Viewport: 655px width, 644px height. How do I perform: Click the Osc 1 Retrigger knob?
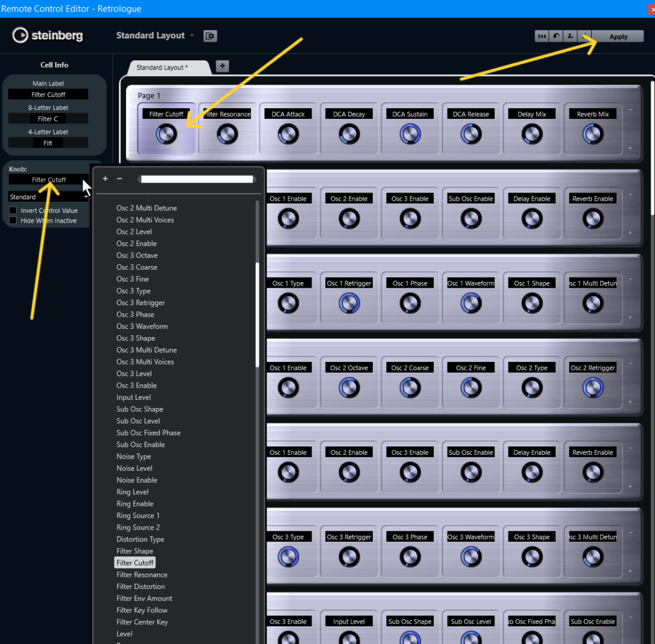tap(349, 304)
